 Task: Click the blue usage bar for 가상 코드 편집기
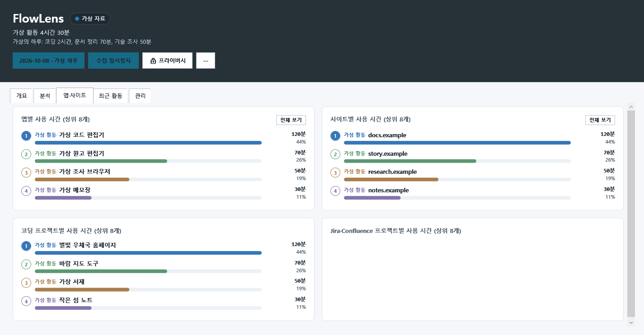[148, 143]
